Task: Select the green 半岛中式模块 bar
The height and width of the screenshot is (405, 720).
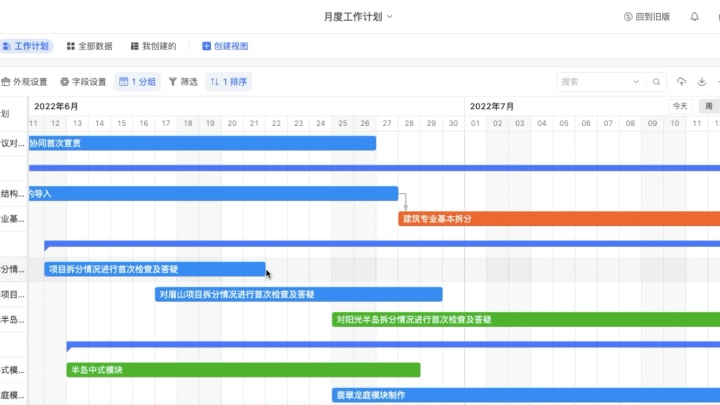Action: coord(243,370)
